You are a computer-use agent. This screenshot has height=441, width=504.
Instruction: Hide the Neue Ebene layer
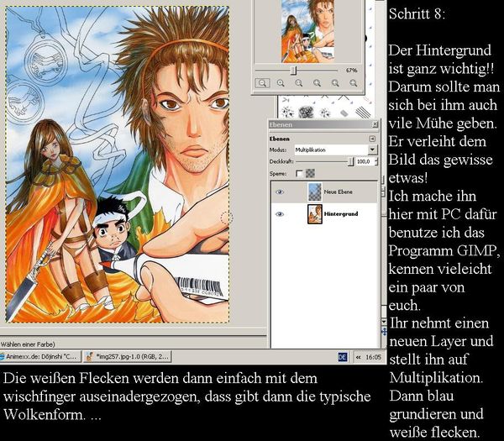click(x=280, y=192)
